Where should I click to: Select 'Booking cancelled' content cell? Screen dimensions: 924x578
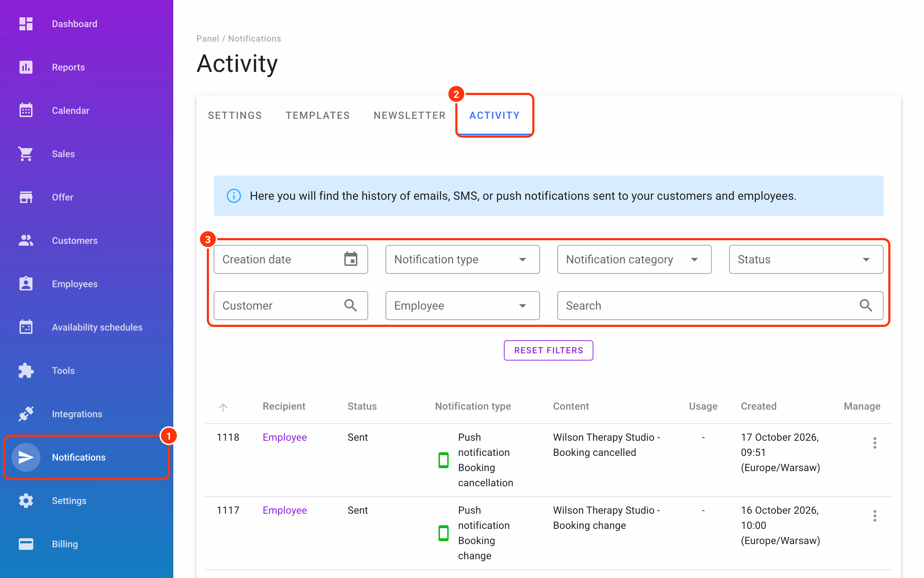[607, 445]
